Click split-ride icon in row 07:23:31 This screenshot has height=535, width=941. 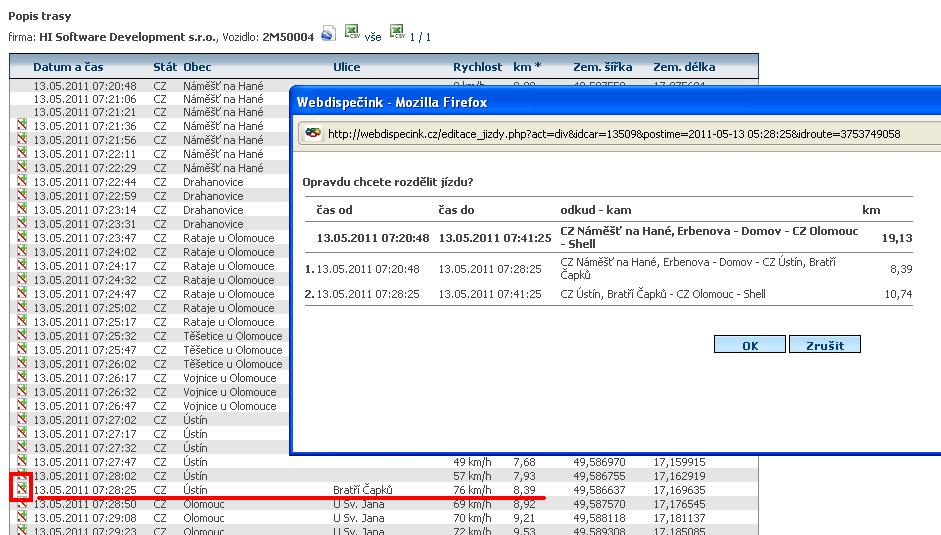22,223
